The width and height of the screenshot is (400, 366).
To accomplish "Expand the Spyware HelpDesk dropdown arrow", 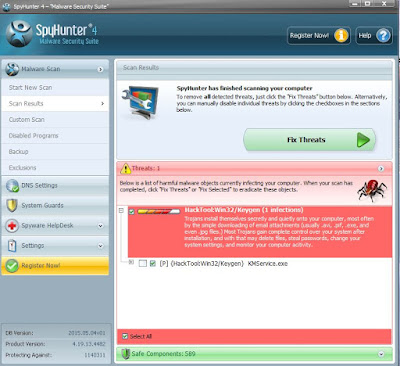I will tap(100, 226).
